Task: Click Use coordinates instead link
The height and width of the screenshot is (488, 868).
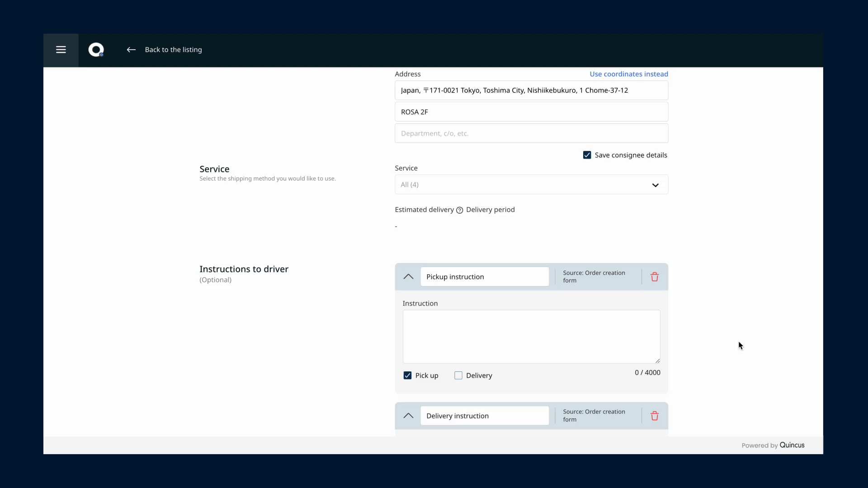Action: [x=629, y=74]
